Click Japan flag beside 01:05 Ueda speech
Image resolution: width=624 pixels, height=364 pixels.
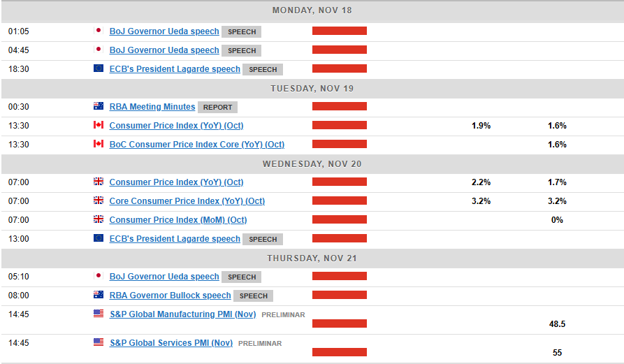pyautogui.click(x=98, y=31)
